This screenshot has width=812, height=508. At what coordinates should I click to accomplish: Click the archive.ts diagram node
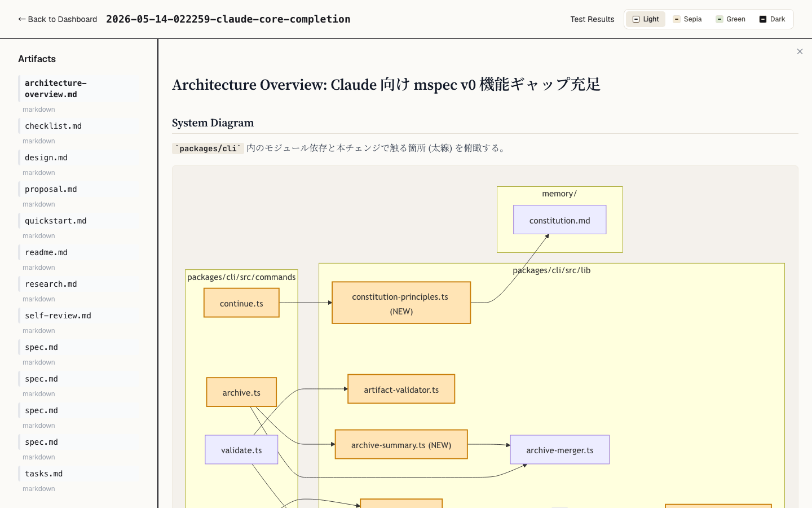point(241,392)
